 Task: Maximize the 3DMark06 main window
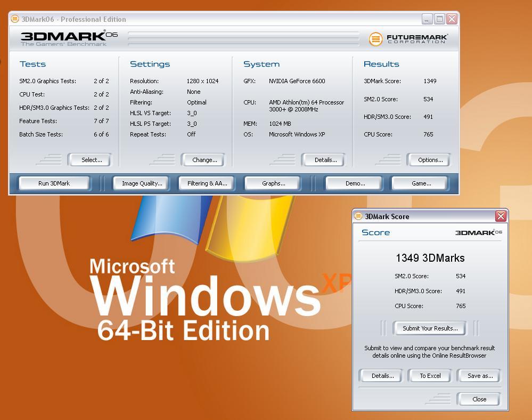click(x=439, y=19)
